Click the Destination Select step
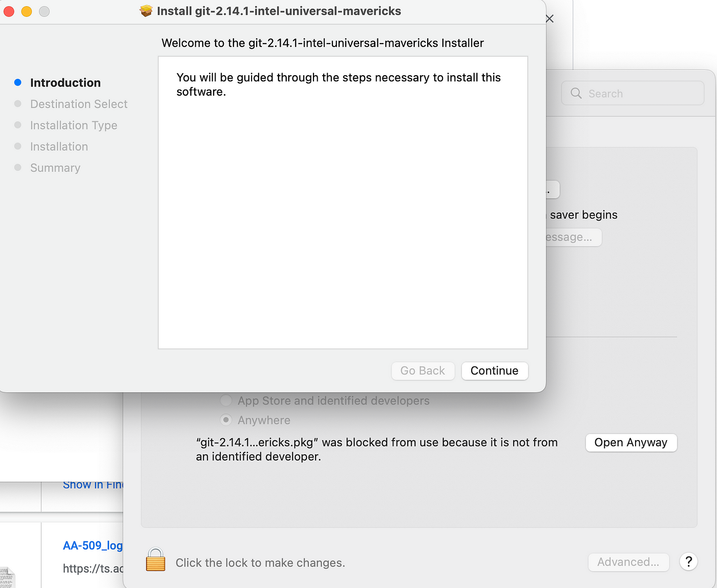This screenshot has height=588, width=717. [78, 104]
